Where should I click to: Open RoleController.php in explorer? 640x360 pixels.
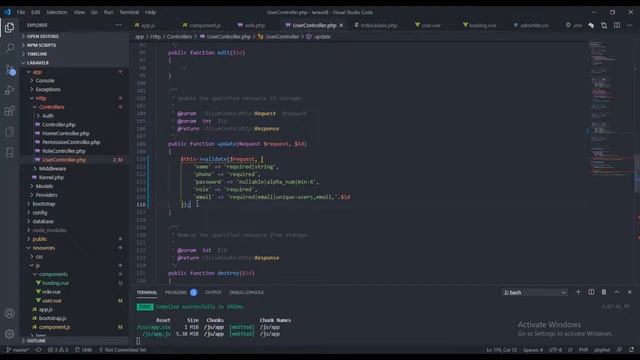pos(64,151)
